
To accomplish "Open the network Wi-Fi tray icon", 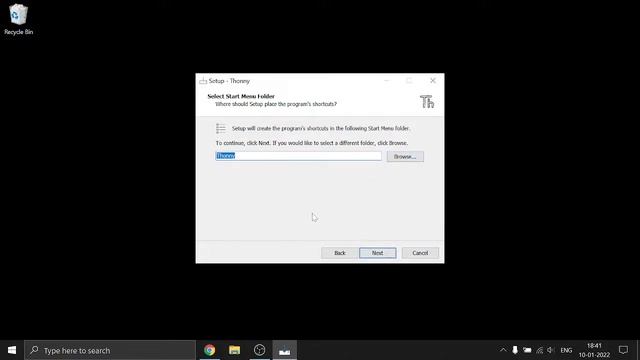I will tap(540, 350).
